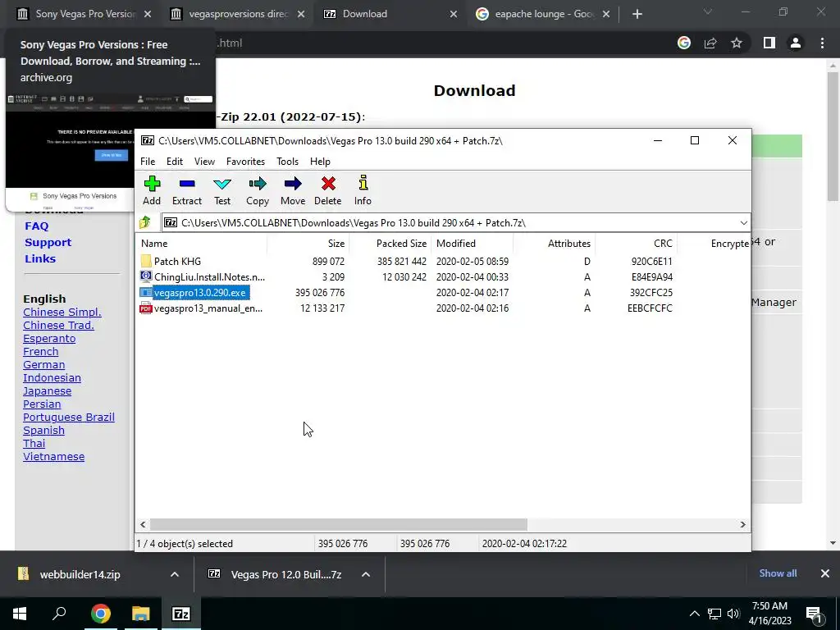Viewport: 840px width, 630px height.
Task: Click the browser page vertical scrollbar
Action: 833,136
